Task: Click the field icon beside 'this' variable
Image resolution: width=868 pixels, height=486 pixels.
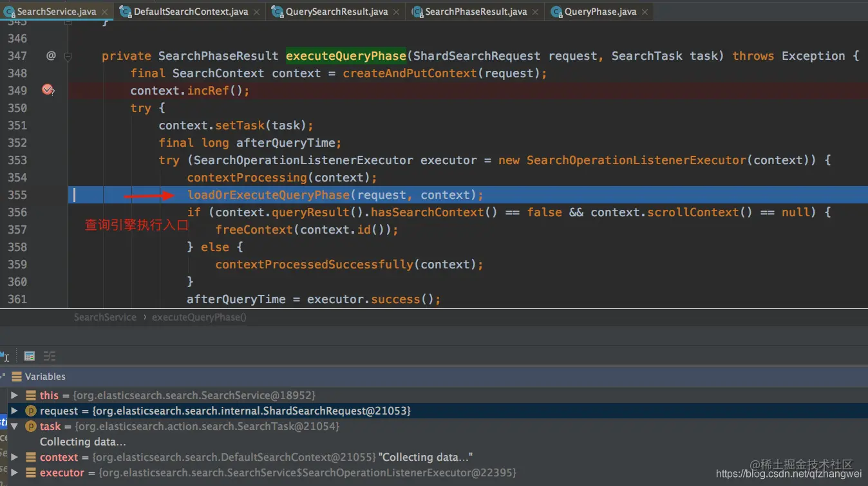Action: (30, 395)
